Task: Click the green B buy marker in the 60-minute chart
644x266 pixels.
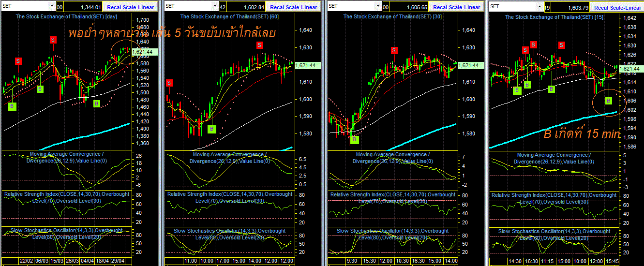Action: 211,129
